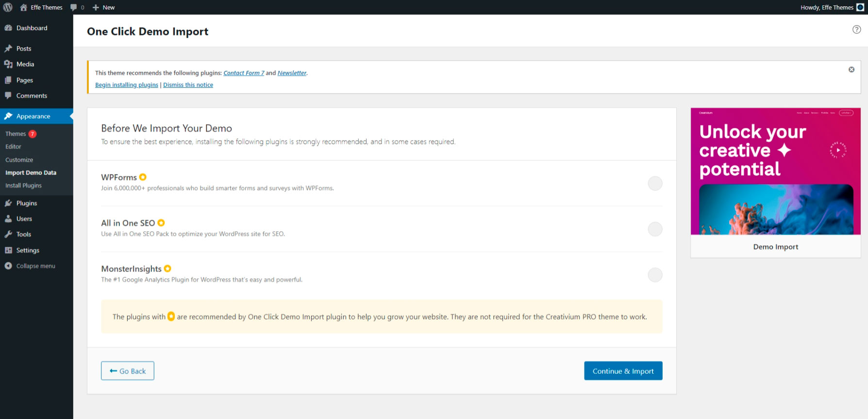The width and height of the screenshot is (868, 419).
Task: Click the All in One SEO plugin title
Action: [128, 223]
